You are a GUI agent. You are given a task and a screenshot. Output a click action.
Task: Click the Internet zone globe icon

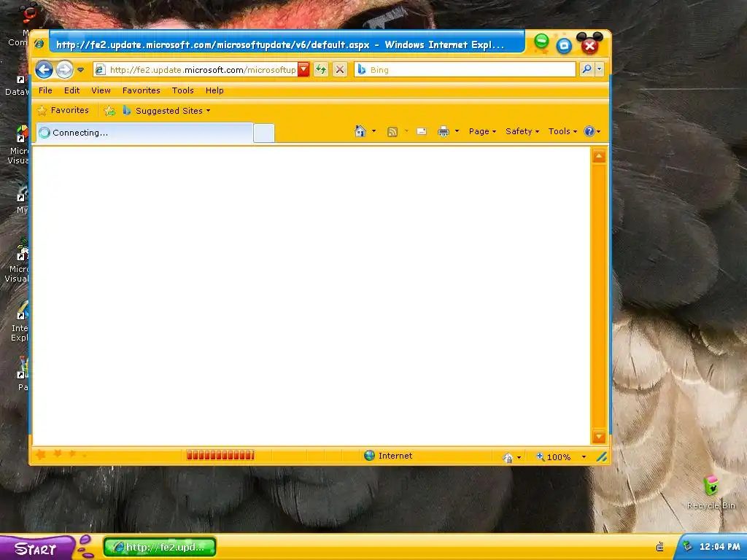[x=369, y=455]
